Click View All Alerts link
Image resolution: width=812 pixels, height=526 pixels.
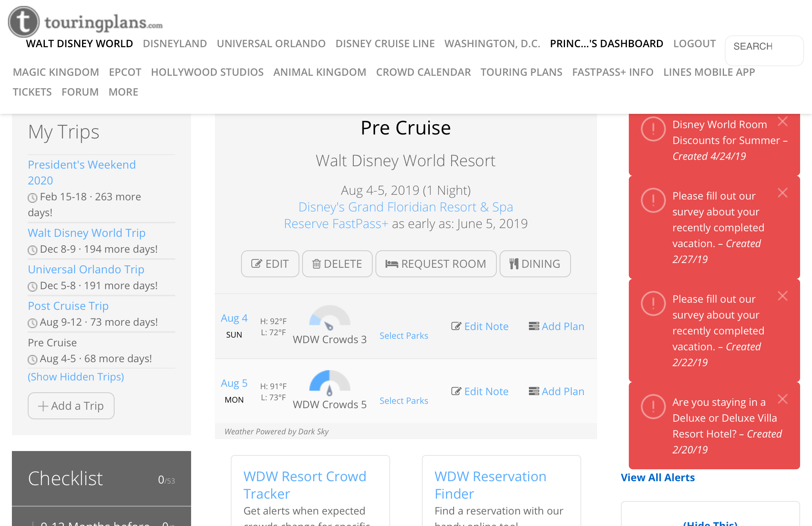[x=658, y=478]
